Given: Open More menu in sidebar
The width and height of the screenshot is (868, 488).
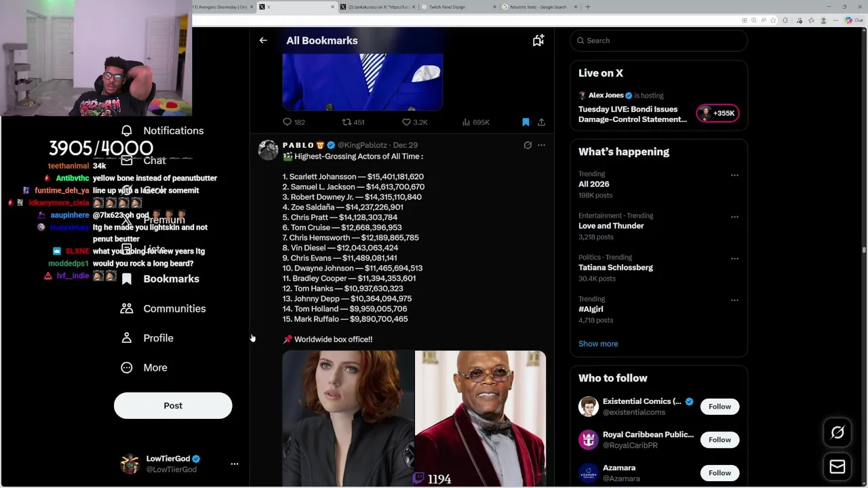Looking at the screenshot, I should click(x=144, y=367).
